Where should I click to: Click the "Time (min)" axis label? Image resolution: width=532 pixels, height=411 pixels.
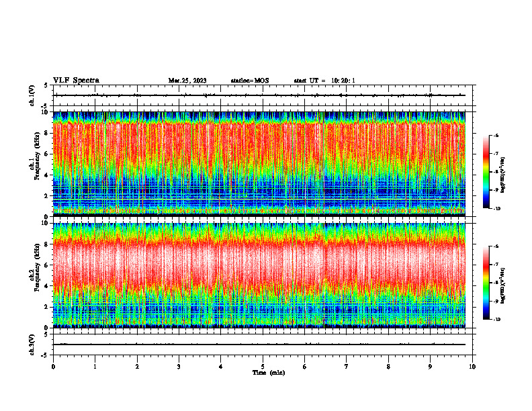pyautogui.click(x=269, y=373)
